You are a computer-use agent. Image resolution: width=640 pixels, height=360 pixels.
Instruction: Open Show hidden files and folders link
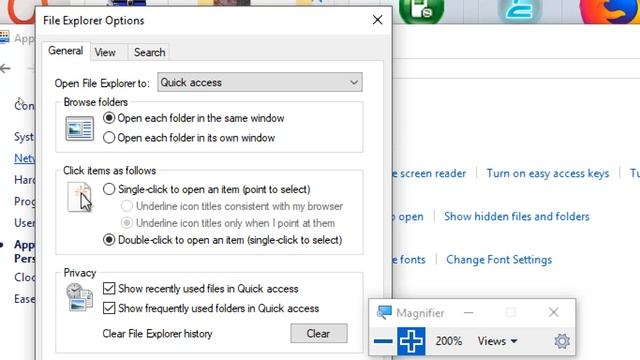516,217
